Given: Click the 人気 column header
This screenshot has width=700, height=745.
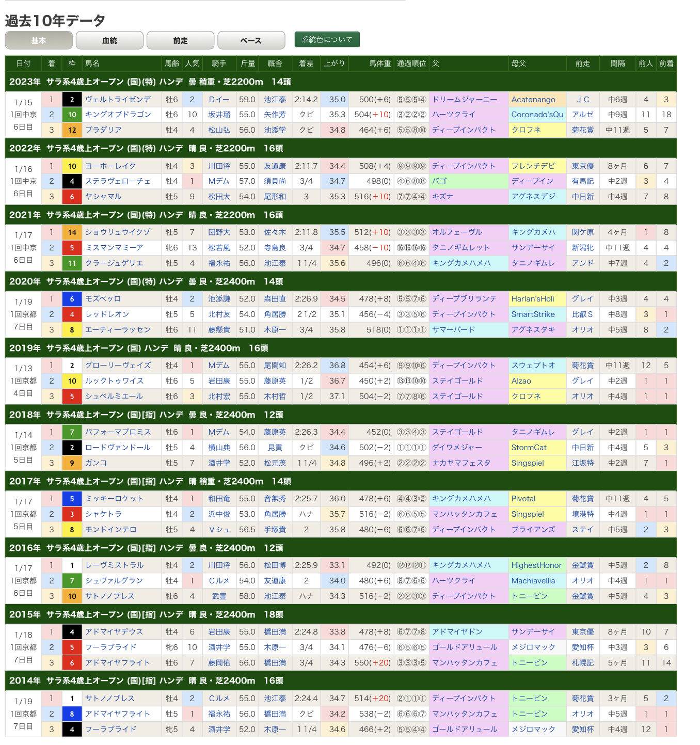Looking at the screenshot, I should click(192, 63).
